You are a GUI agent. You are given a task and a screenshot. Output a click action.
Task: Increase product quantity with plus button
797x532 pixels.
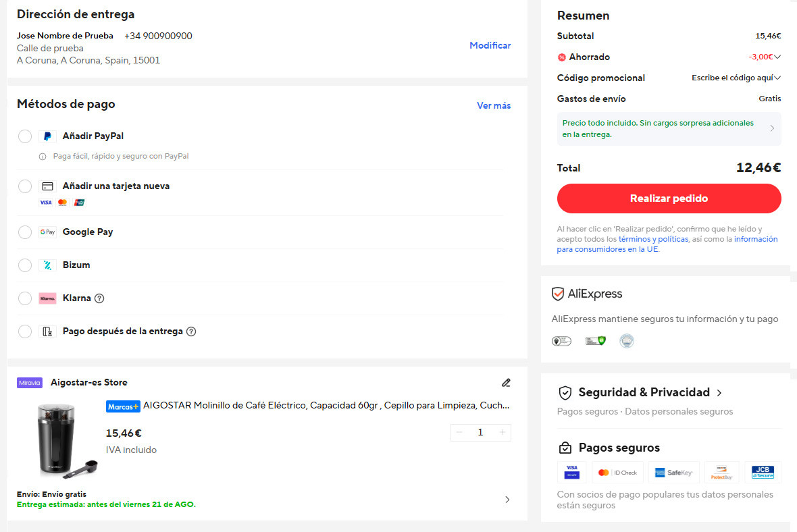click(x=503, y=432)
